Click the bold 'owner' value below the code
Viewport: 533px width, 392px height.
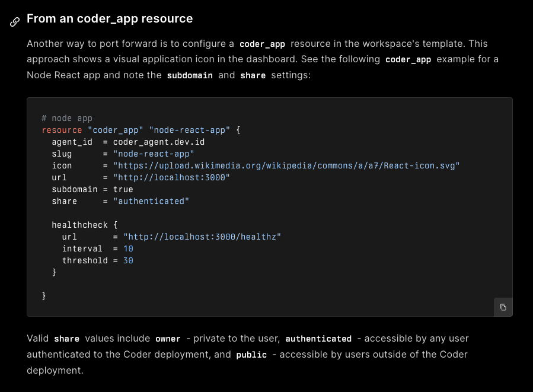[x=168, y=339]
